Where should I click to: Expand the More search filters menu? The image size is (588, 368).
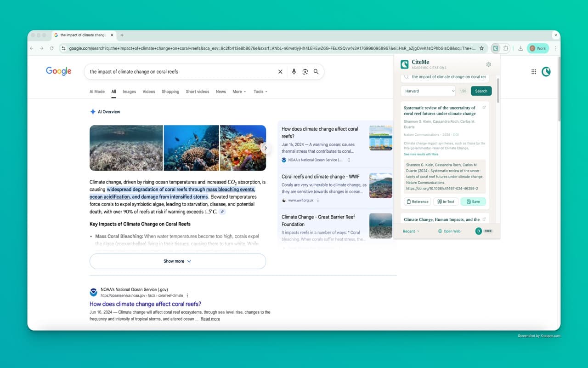(x=239, y=92)
